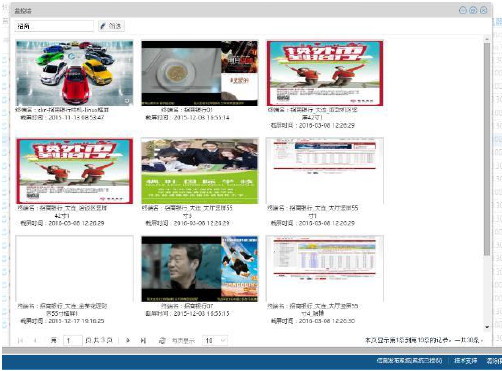
Task: Open the technical support link in footer
Action: click(x=465, y=360)
